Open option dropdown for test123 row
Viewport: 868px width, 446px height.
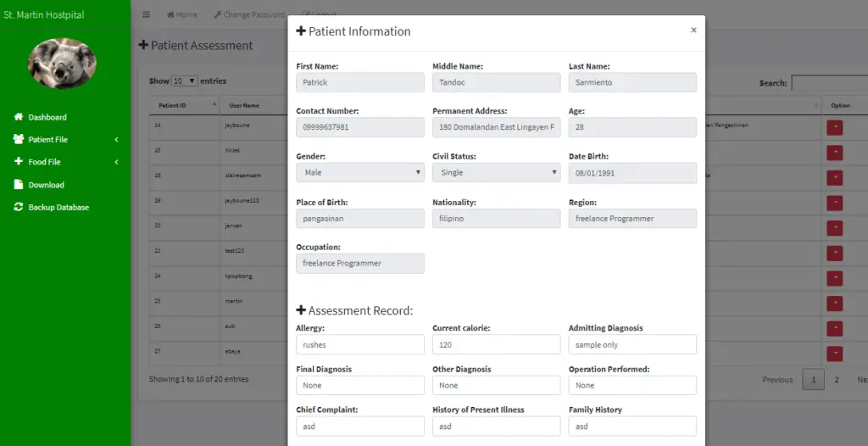(835, 254)
